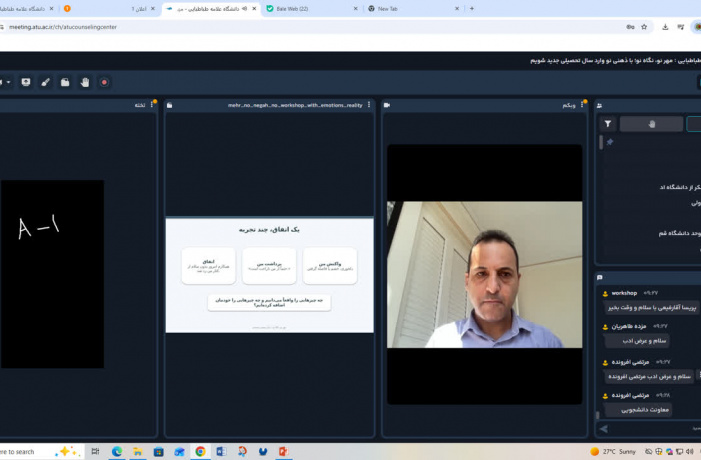
Task: Mute audio on the active meeting tab
Action: [x=244, y=8]
